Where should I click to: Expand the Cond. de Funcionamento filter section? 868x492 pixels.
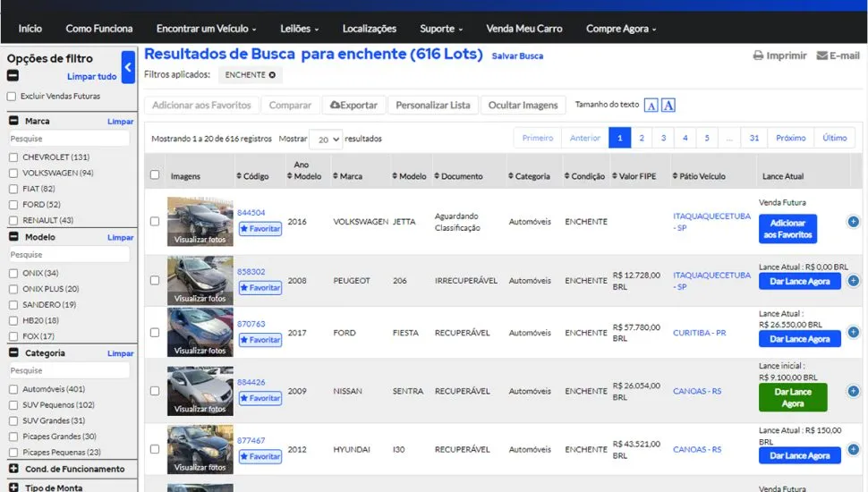tap(14, 469)
